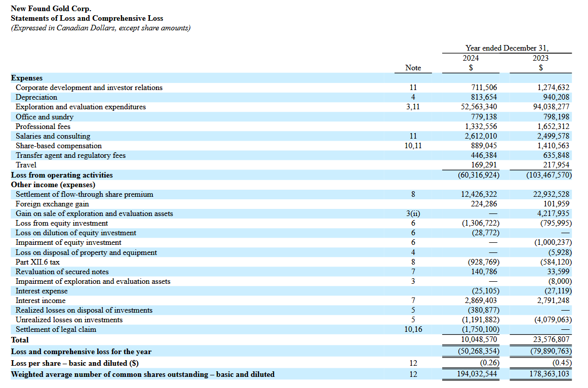
Task: Click the "Year ended December 31," header
Action: [x=507, y=48]
